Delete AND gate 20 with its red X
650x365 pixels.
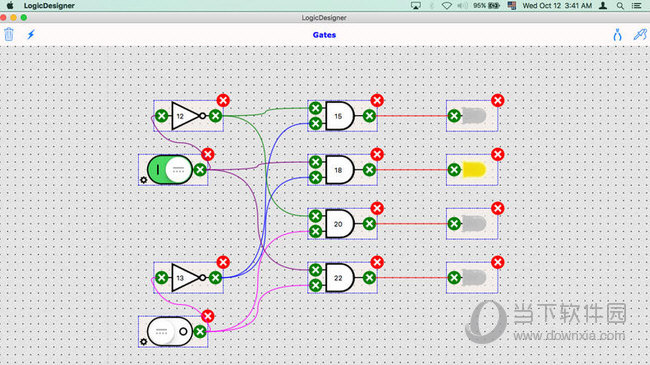pyautogui.click(x=377, y=208)
